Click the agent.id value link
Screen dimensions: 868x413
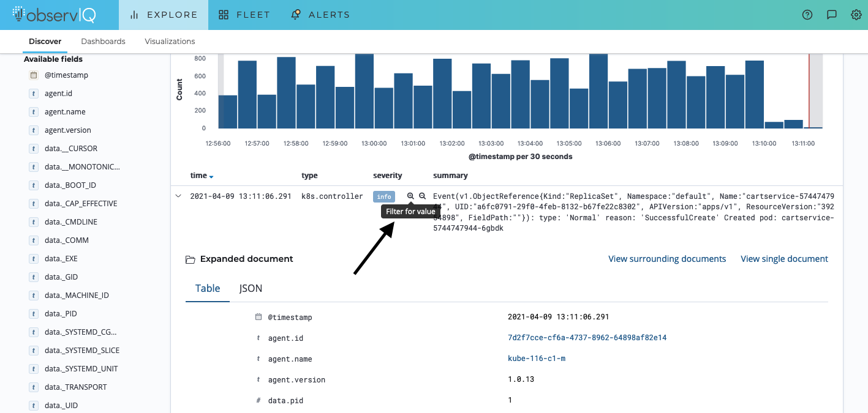click(587, 338)
